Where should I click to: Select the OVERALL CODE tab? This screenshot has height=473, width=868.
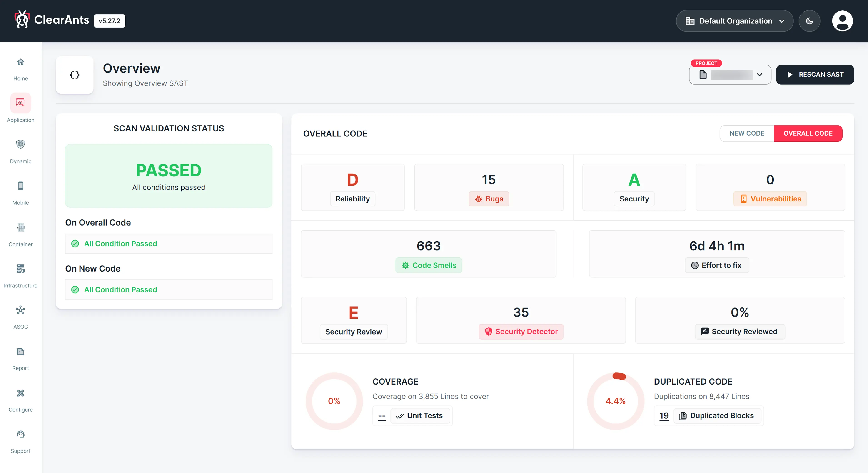pos(808,133)
